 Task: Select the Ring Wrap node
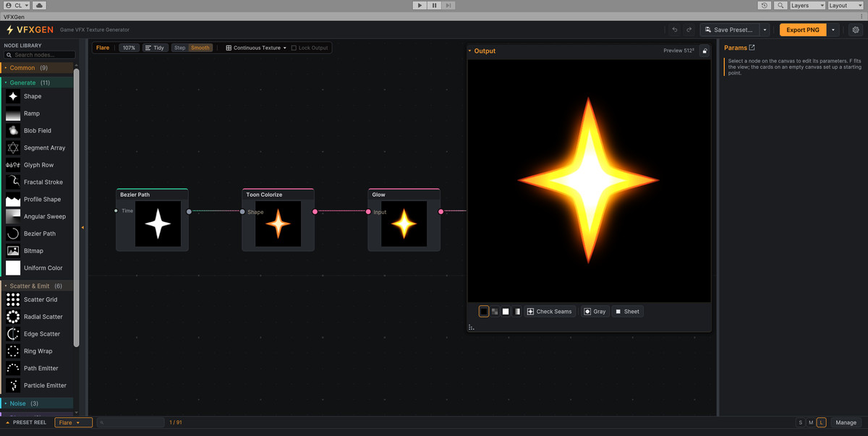coord(39,351)
